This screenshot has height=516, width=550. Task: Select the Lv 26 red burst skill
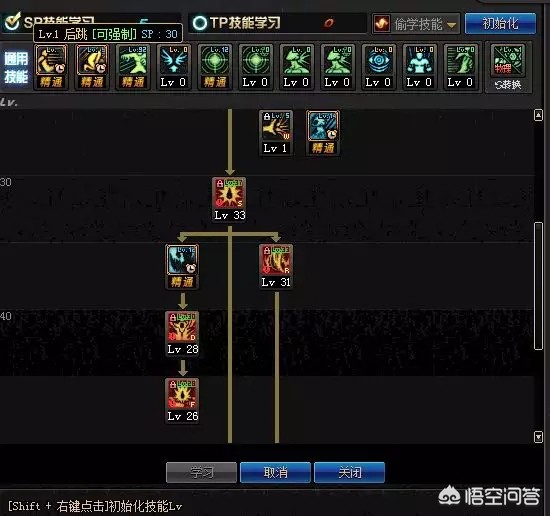[182, 394]
